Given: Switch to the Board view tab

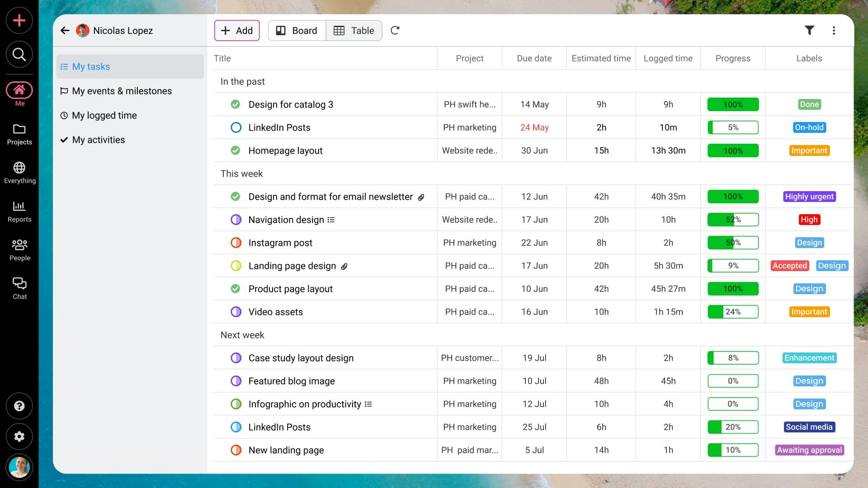Looking at the screenshot, I should [297, 30].
